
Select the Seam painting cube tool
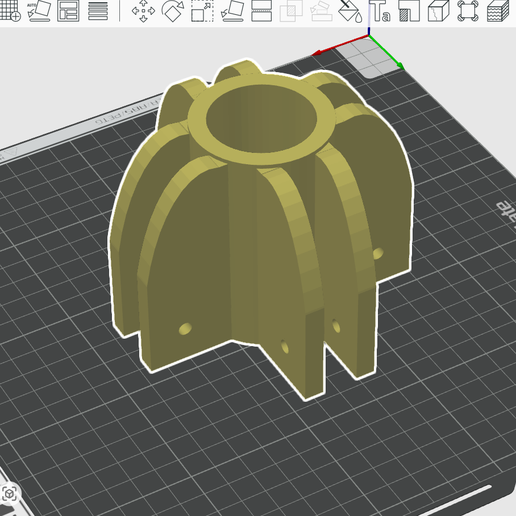coord(439,11)
